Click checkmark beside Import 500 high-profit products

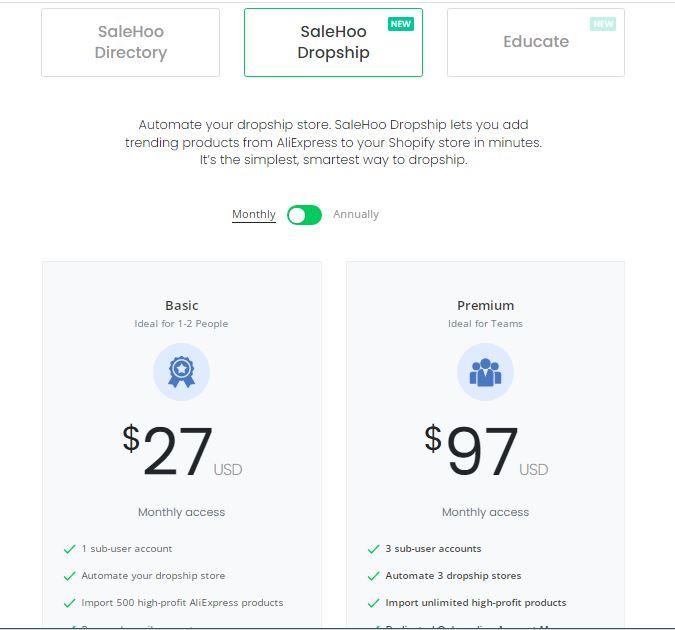[x=70, y=603]
